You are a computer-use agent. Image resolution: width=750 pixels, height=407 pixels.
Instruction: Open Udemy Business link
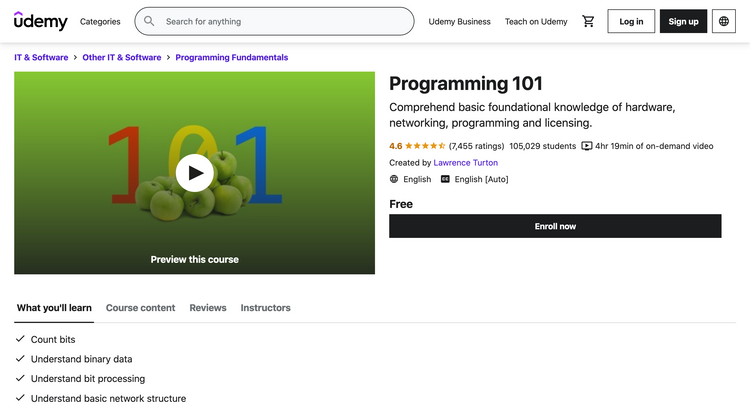459,21
